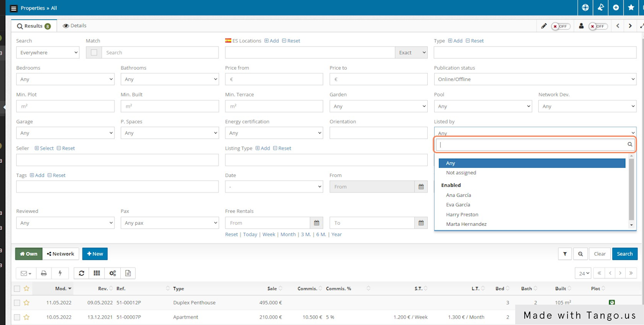The width and height of the screenshot is (644, 325).
Task: Click the pencil edit icon near Results tab
Action: click(544, 26)
